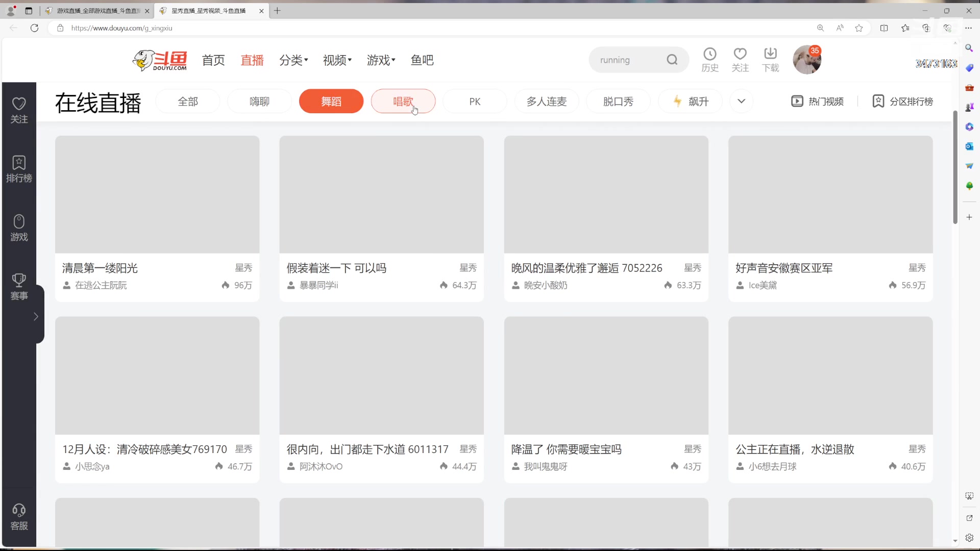Select the 全部 category filter
The height and width of the screenshot is (551, 980).
click(x=188, y=101)
